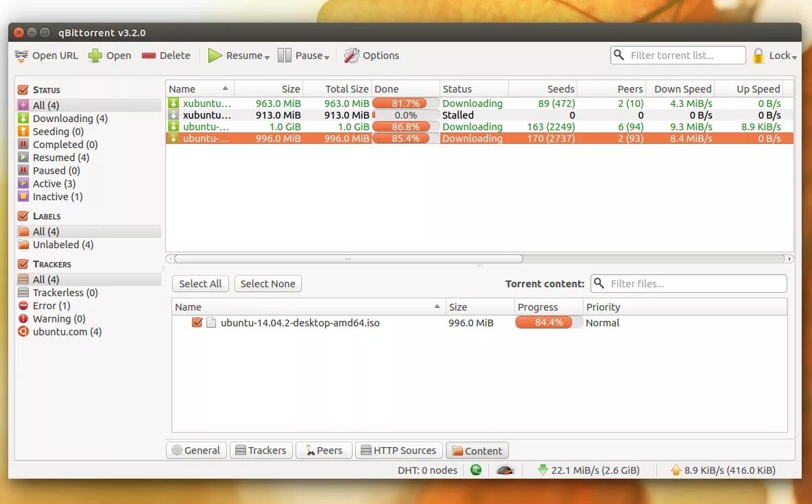Sort content files by the Name column header

click(x=308, y=307)
